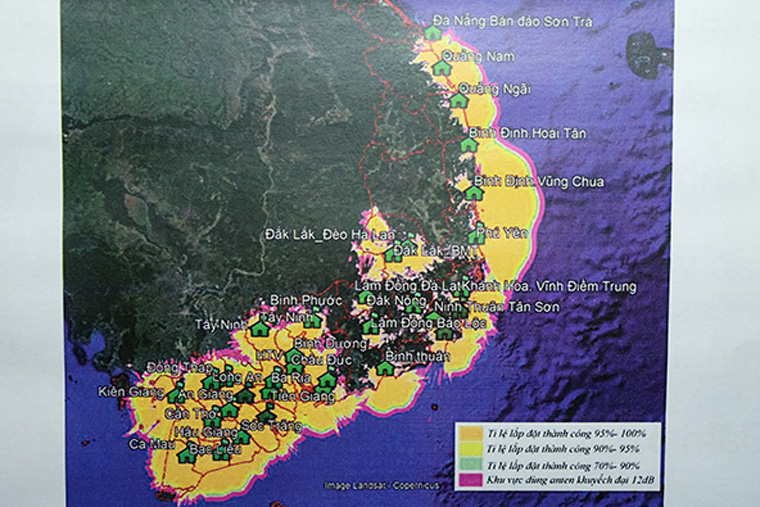Click the yellow 90%-95% legend swatch
This screenshot has height=507, width=760.
click(x=468, y=449)
